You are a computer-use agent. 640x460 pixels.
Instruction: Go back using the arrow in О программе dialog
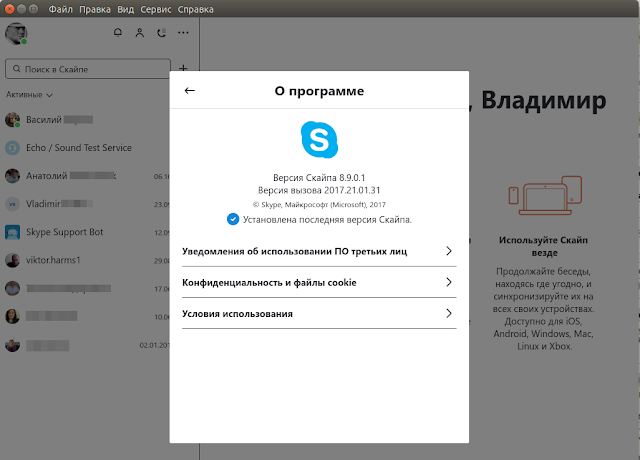point(189,91)
